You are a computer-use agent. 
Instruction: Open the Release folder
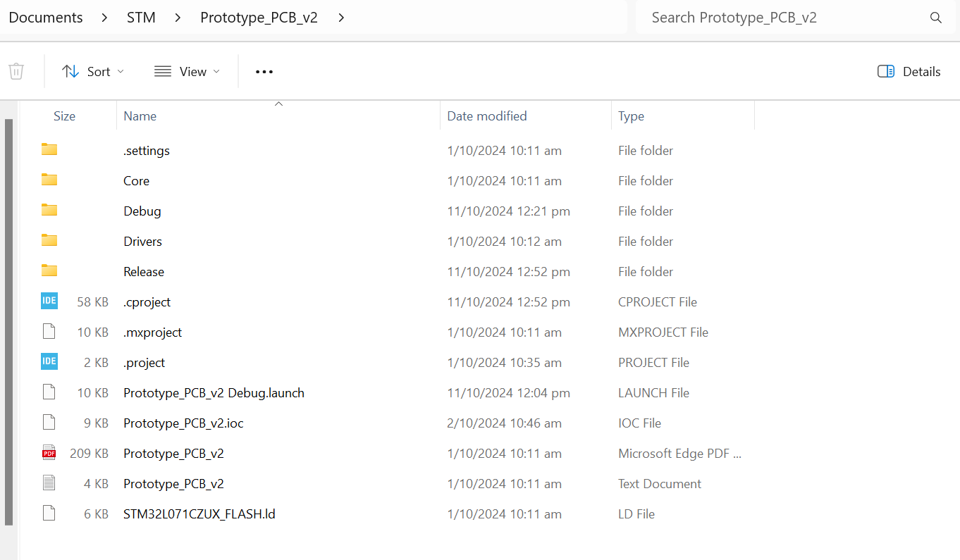tap(143, 271)
